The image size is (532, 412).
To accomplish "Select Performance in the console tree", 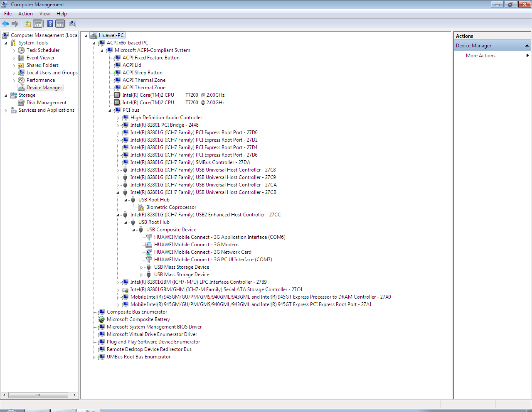I will [41, 80].
